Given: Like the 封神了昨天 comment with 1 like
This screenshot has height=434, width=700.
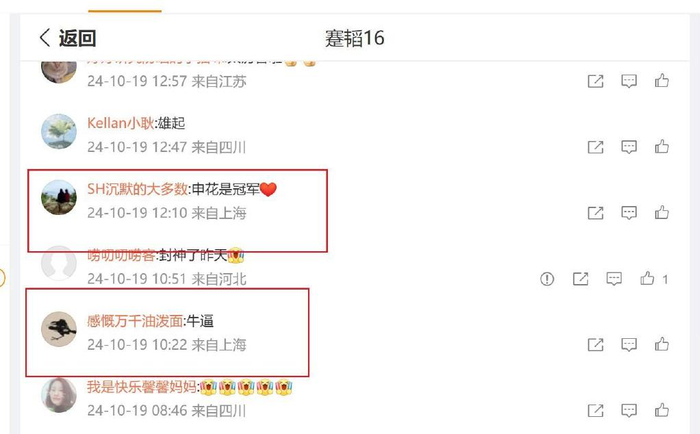Looking at the screenshot, I should coord(647,278).
